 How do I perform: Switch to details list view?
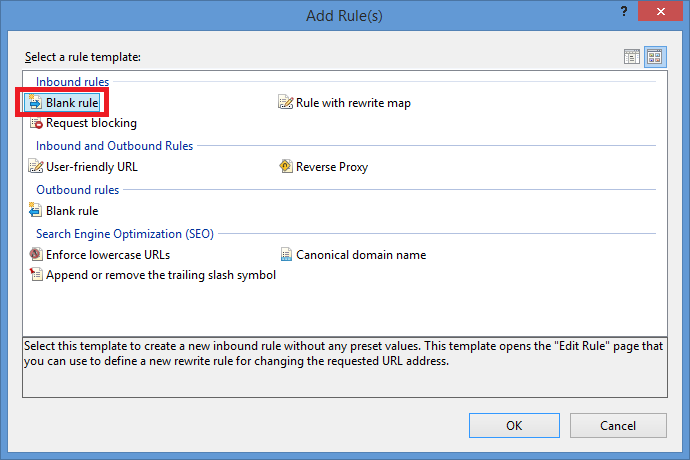pos(632,57)
